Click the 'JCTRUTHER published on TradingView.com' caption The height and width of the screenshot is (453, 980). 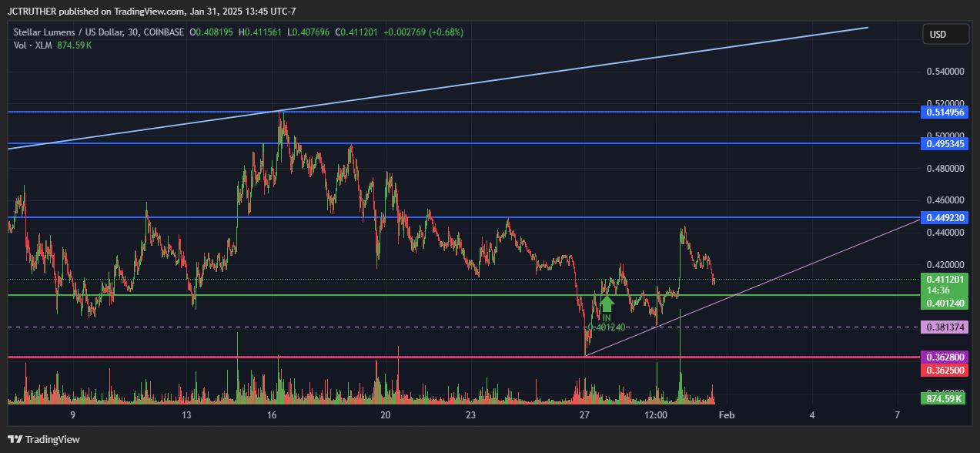click(95, 11)
